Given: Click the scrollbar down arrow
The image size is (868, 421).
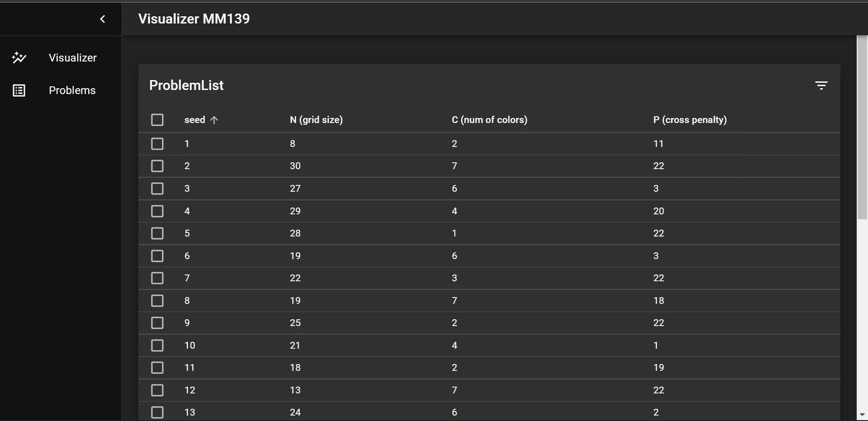Looking at the screenshot, I should [x=862, y=415].
